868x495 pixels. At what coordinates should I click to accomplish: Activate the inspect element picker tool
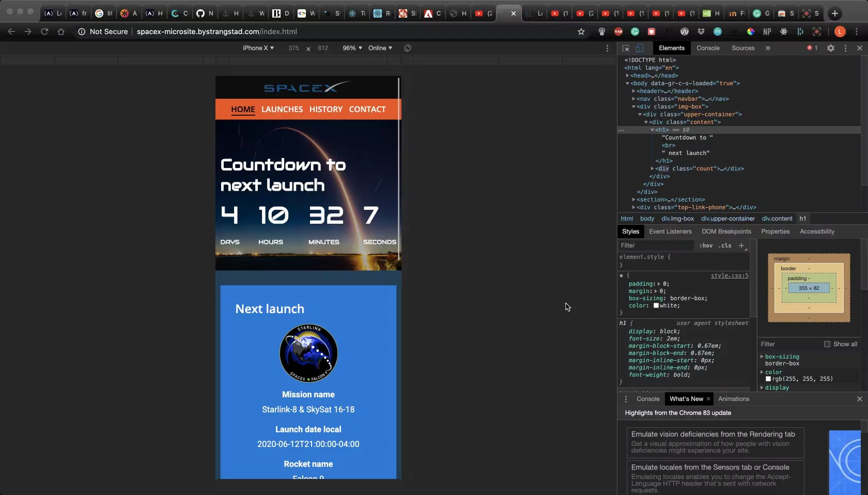pos(625,48)
